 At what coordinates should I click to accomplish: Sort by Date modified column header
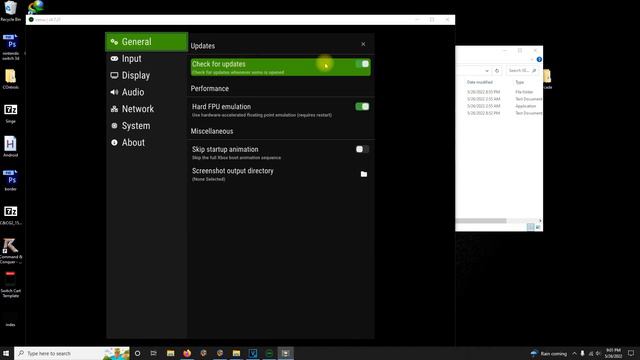pyautogui.click(x=480, y=82)
